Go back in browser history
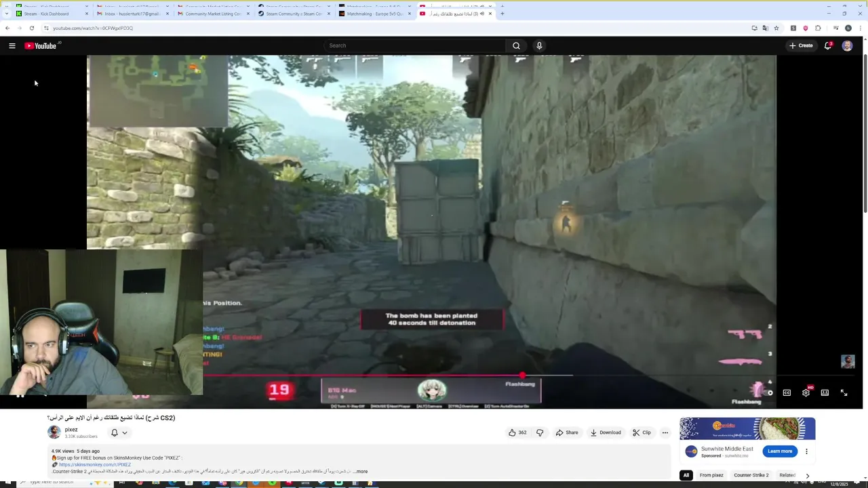868x488 pixels. (x=7, y=28)
